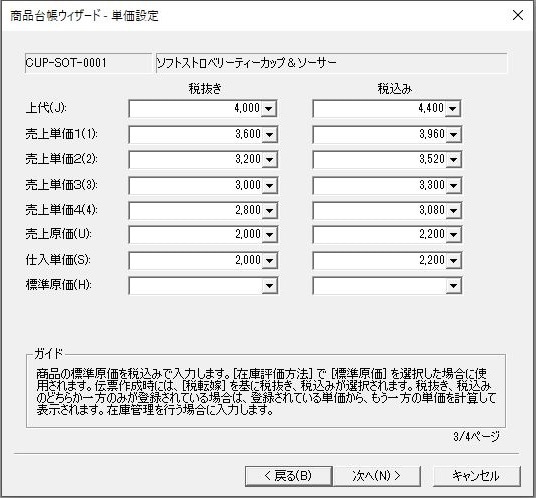Click the 売上原価(U): label
536x498 pixels.
pos(58,234)
